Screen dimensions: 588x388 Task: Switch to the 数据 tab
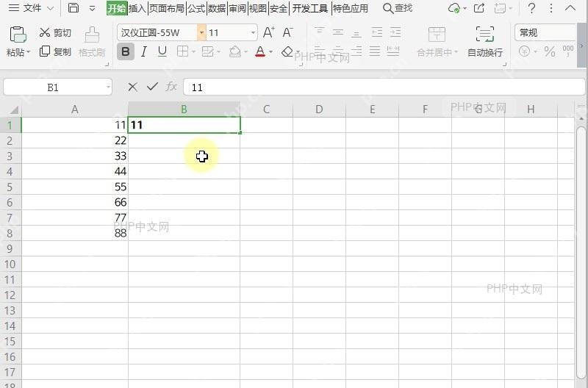click(217, 8)
